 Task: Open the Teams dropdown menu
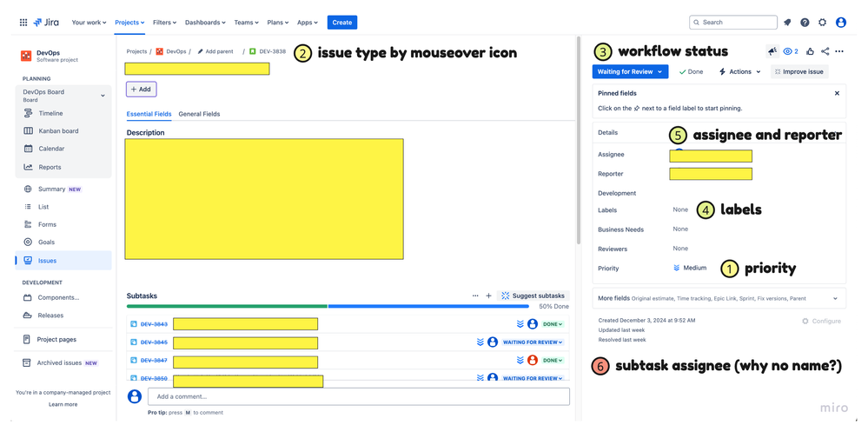coord(247,23)
